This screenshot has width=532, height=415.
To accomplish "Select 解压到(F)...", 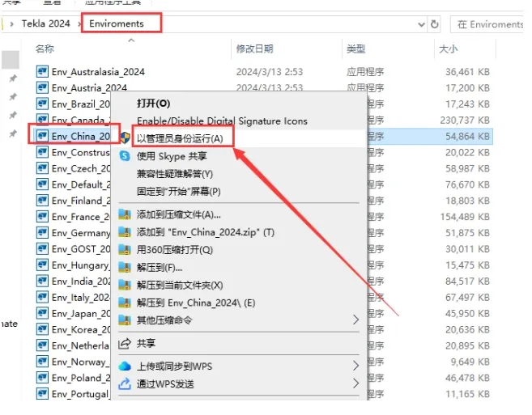I will pyautogui.click(x=160, y=268).
